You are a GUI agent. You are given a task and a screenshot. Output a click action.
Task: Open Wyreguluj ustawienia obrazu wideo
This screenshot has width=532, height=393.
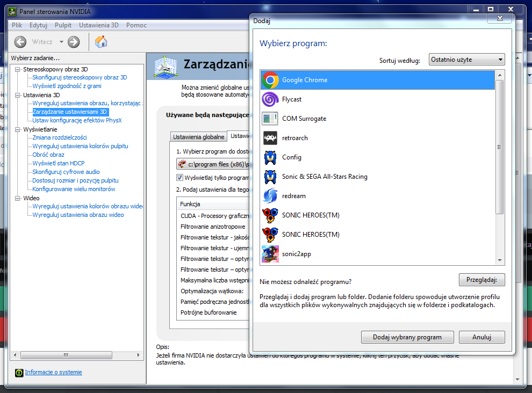[x=78, y=215]
